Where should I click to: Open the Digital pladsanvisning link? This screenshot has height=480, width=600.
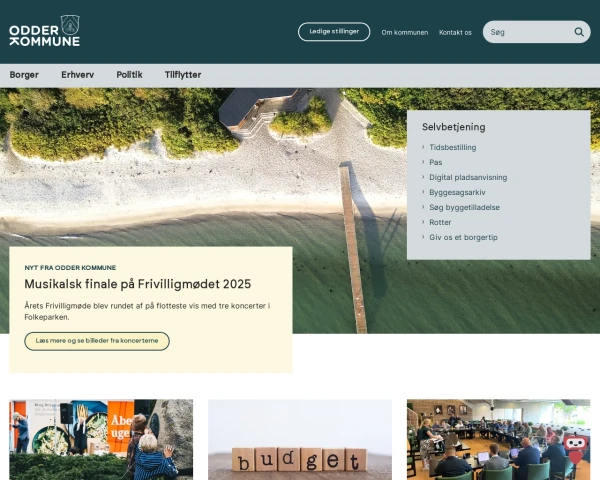(x=468, y=177)
